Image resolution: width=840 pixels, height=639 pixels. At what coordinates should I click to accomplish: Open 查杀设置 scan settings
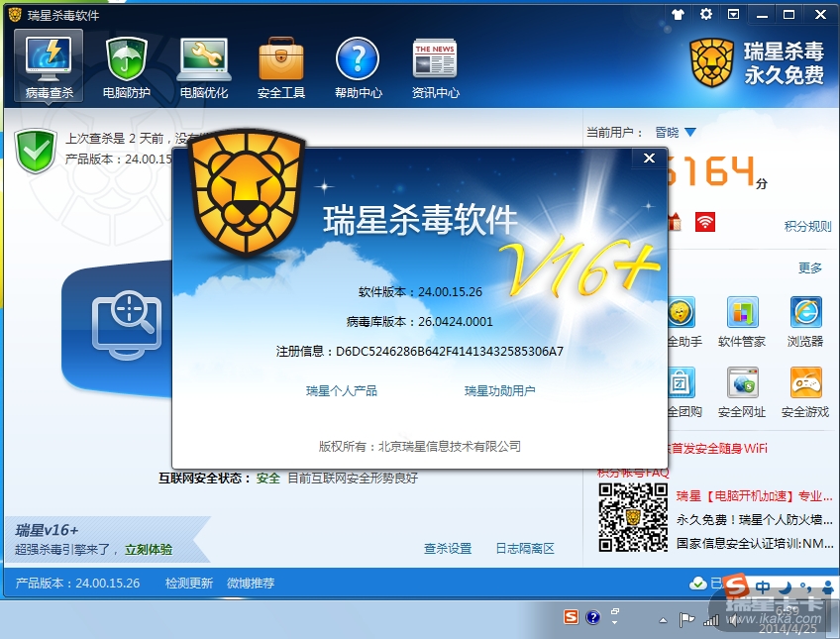[448, 549]
